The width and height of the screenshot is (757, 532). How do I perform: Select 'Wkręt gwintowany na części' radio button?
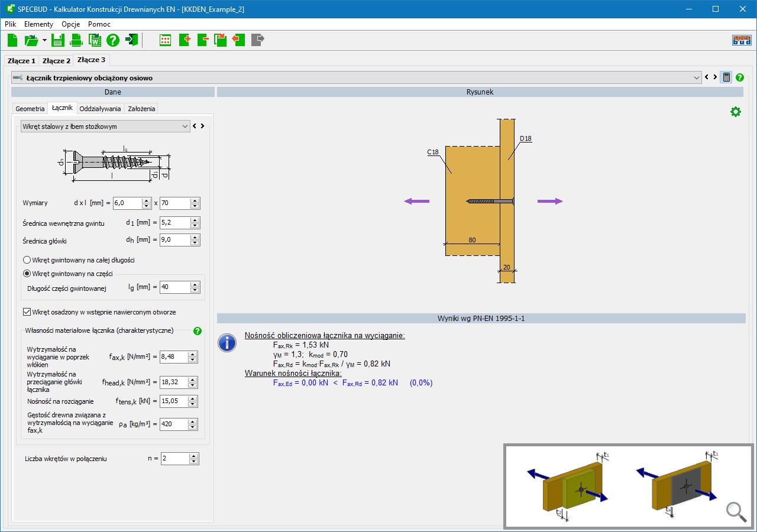pos(27,274)
